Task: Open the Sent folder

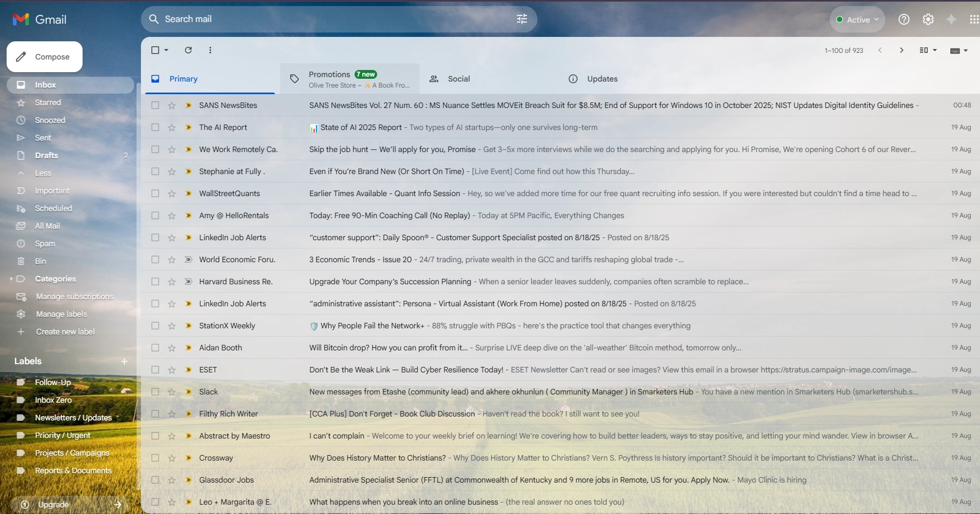Action: tap(43, 138)
